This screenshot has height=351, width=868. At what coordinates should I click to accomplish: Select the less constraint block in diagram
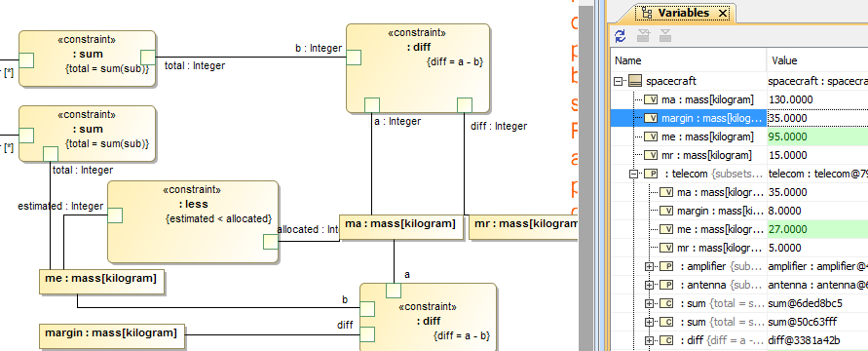point(192,221)
